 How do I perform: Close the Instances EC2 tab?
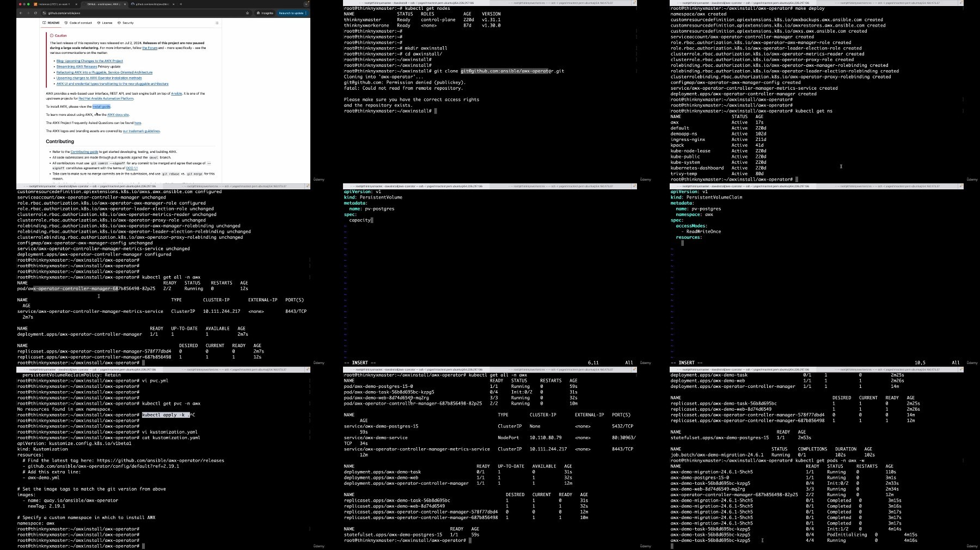[76, 4]
